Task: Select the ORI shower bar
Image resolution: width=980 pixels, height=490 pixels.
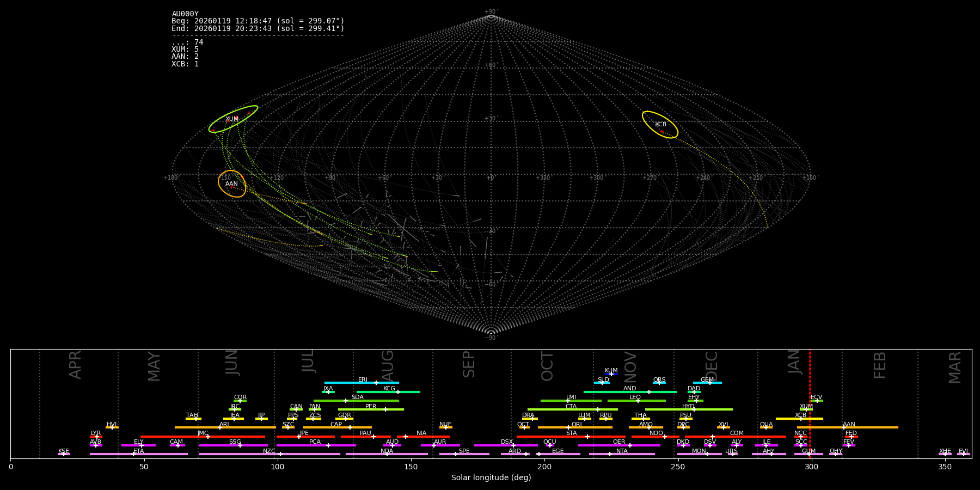Action: (x=575, y=427)
